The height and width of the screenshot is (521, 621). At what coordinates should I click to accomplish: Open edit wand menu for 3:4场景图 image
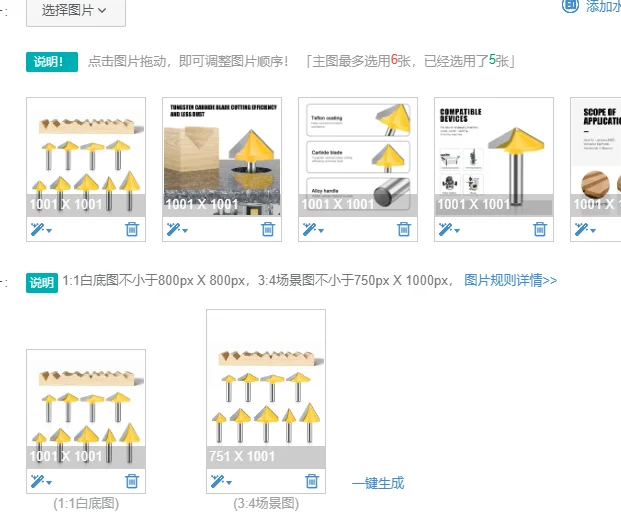click(221, 481)
